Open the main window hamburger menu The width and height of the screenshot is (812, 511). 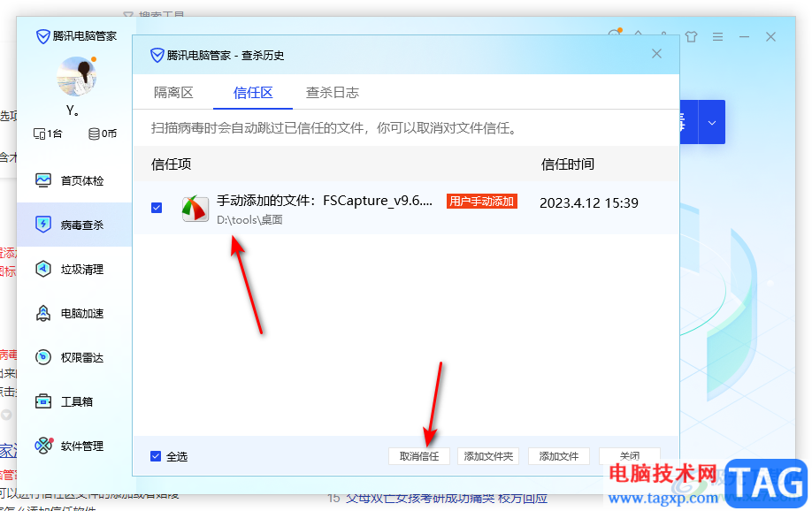(x=717, y=37)
